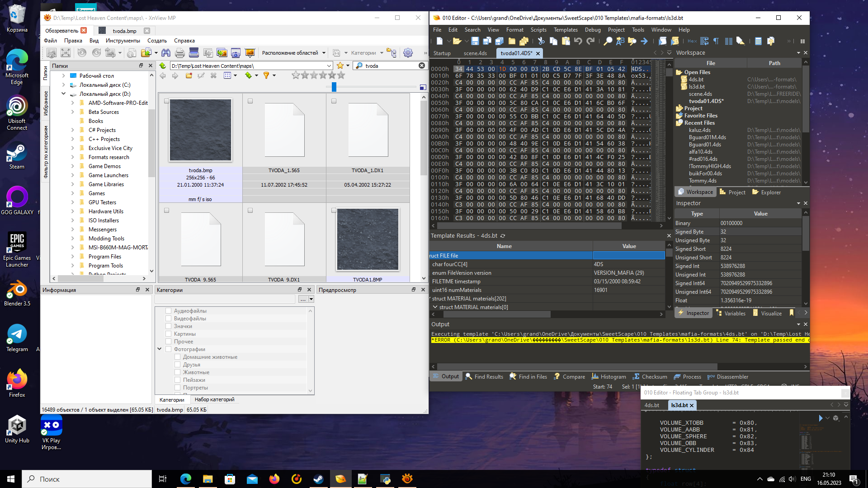Click the binoculars search icon in XnView toolbar
The width and height of the screenshot is (868, 488).
pyautogui.click(x=166, y=53)
